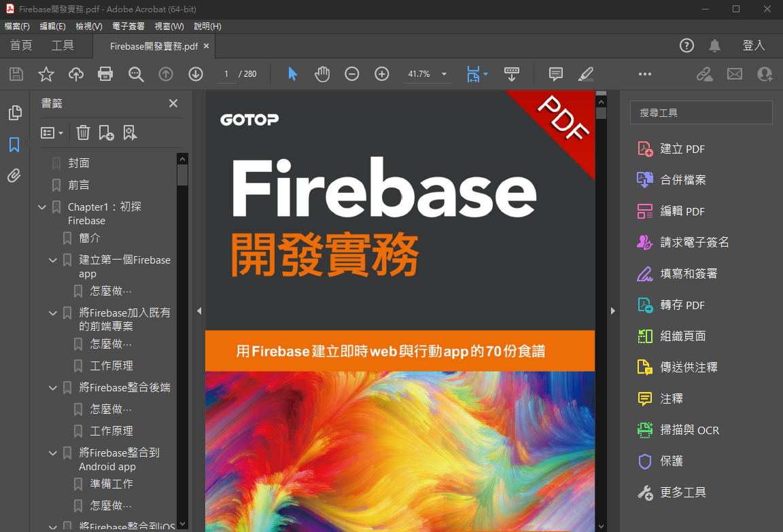Collapse 將Firebase整合後端 bookmark
783x532 pixels.
(x=53, y=388)
